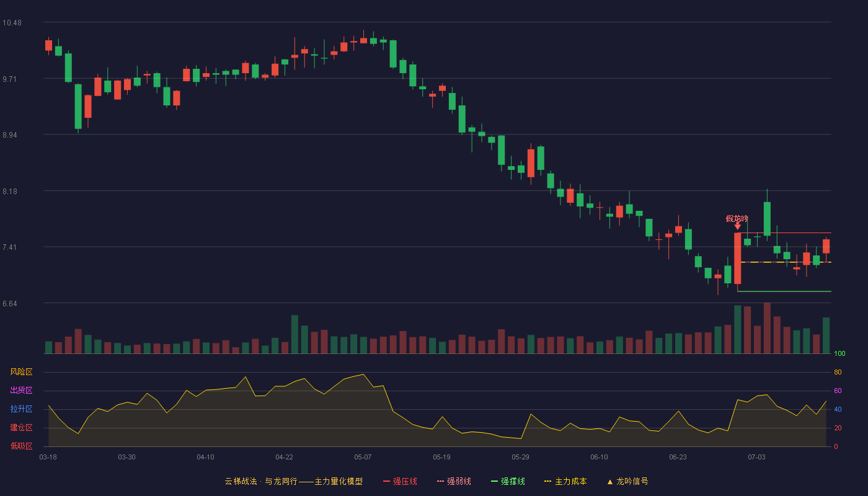Click the 云梯战法 主力量化模型 title text
The width and height of the screenshot is (868, 496).
tap(293, 481)
